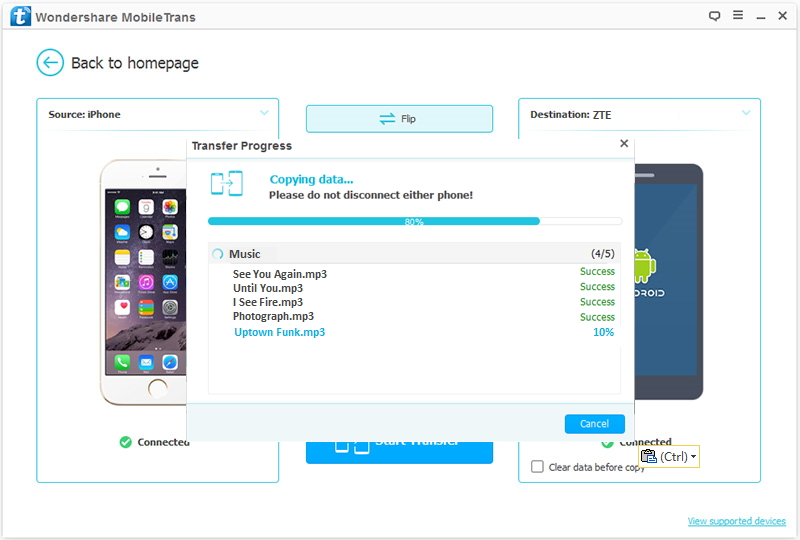
Task: Expand the Source: iPhone dropdown
Action: (x=264, y=113)
